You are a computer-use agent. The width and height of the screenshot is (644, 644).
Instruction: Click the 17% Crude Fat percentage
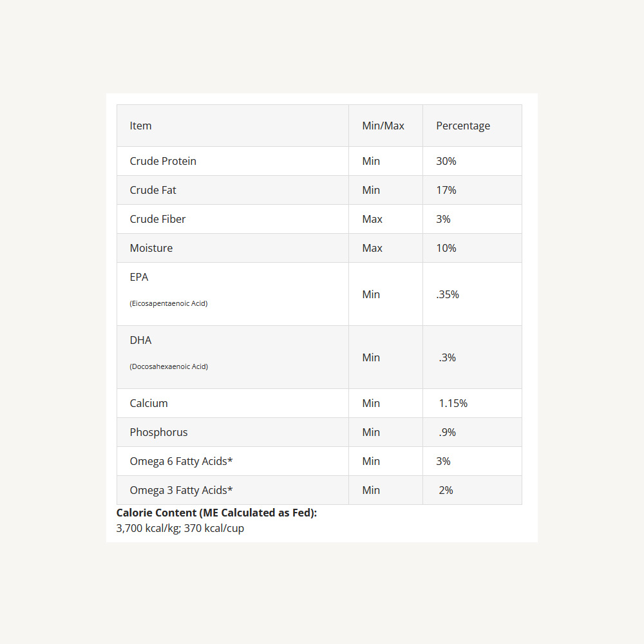click(x=446, y=190)
